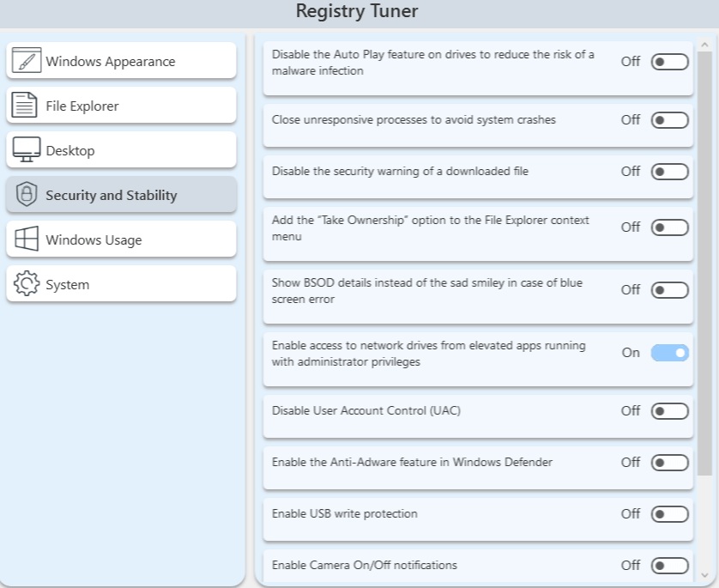719x588 pixels.
Task: Turn on Show BSOD details switch
Action: pos(669,290)
